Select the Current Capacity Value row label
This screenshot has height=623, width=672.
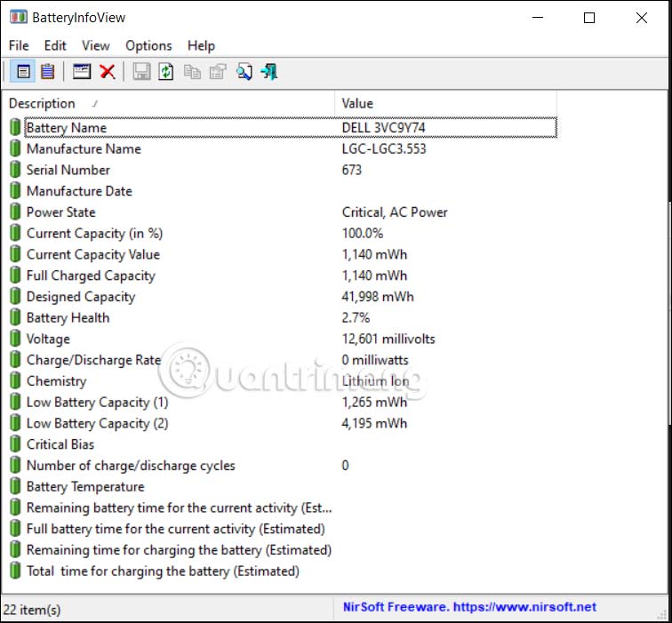pyautogui.click(x=93, y=254)
